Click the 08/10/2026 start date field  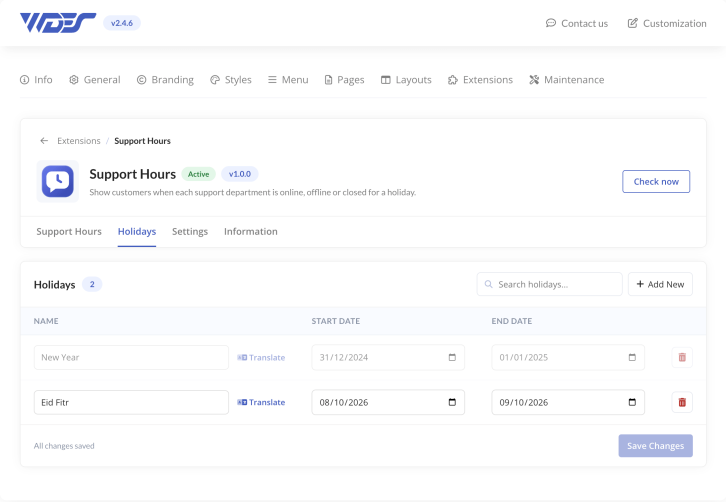tap(388, 402)
